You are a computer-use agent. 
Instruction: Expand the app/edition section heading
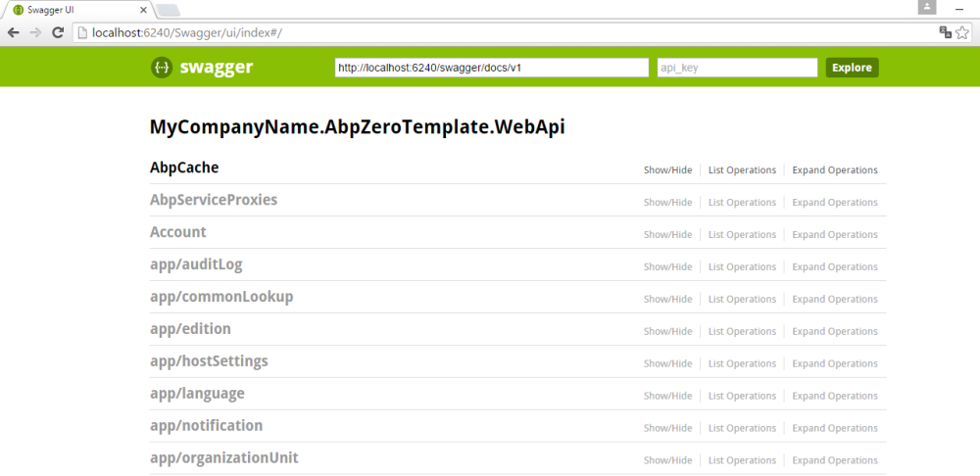pos(191,328)
